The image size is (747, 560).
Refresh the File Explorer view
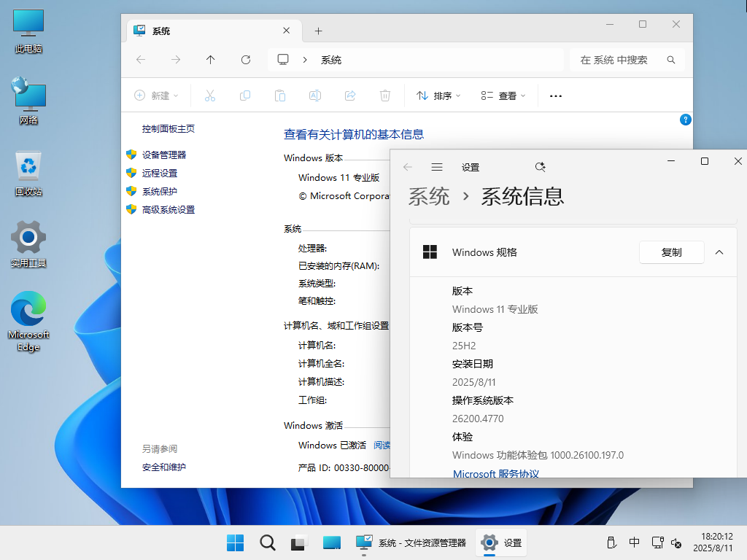coord(246,60)
